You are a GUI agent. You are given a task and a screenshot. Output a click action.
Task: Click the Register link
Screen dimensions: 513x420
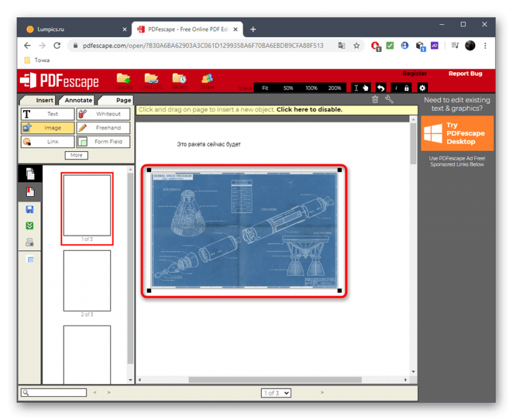click(414, 74)
